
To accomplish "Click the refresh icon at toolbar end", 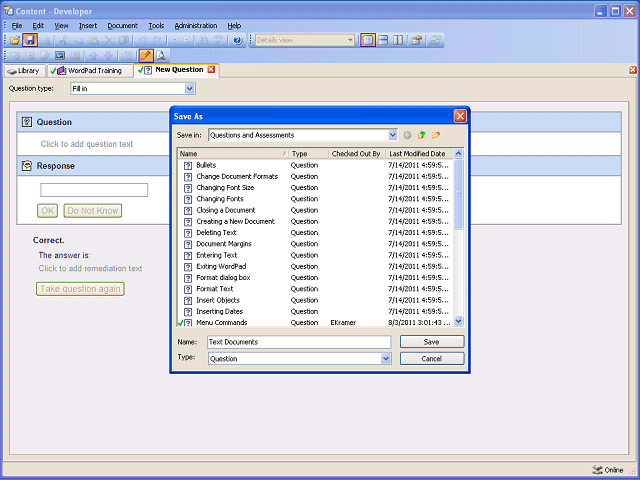I will [x=436, y=40].
